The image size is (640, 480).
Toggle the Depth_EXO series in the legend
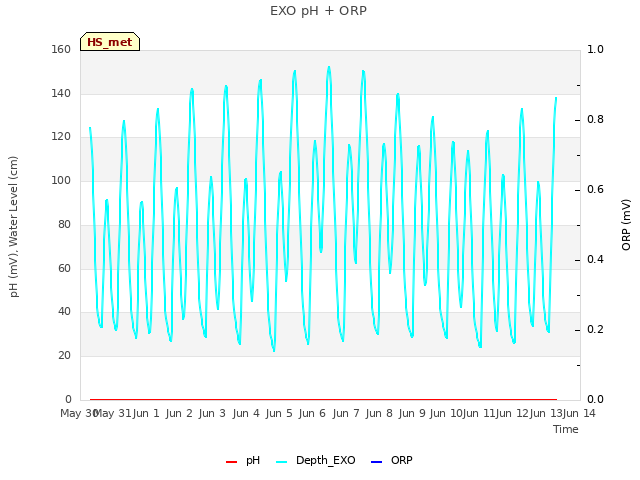click(x=316, y=461)
